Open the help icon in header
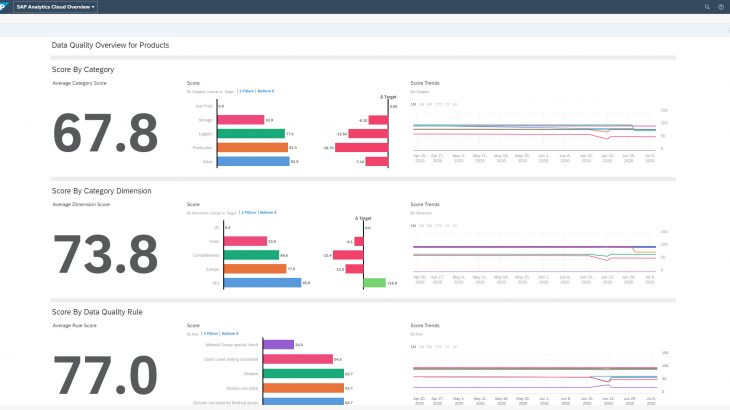 point(720,6)
